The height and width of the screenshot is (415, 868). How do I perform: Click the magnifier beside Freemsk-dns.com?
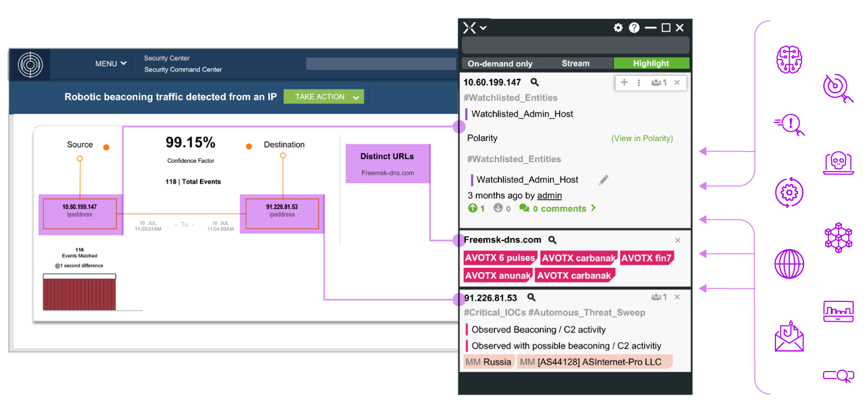click(x=553, y=240)
